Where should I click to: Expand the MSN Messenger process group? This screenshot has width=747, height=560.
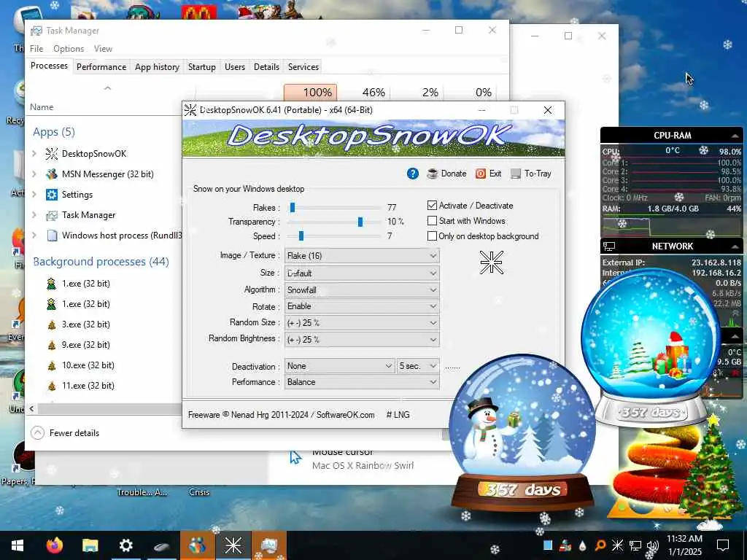34,174
